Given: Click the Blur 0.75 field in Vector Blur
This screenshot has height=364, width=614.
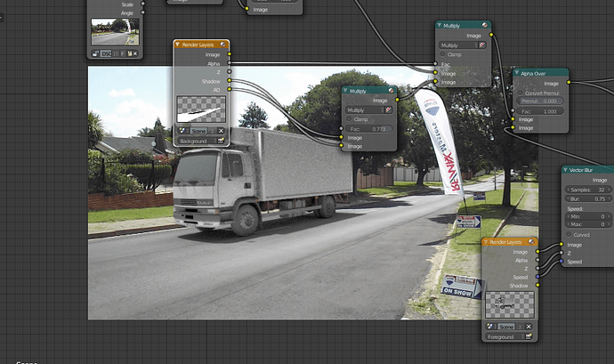Looking at the screenshot, I should coord(588,198).
